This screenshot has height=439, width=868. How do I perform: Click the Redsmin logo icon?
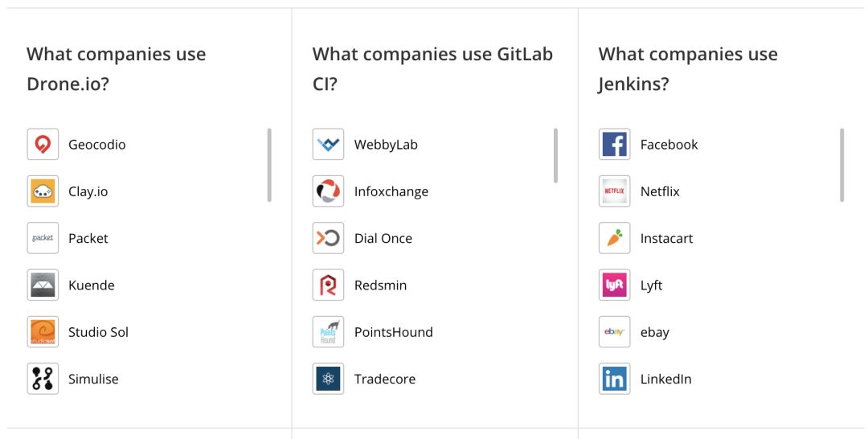point(328,285)
